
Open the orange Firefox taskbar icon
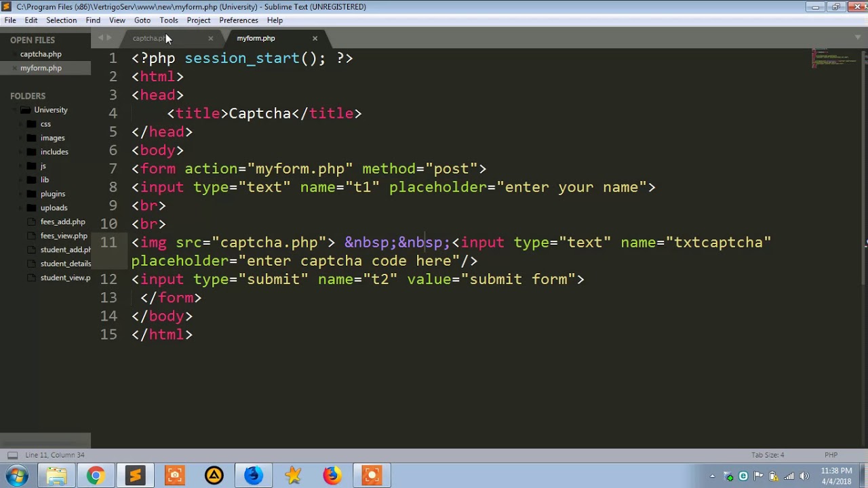332,476
